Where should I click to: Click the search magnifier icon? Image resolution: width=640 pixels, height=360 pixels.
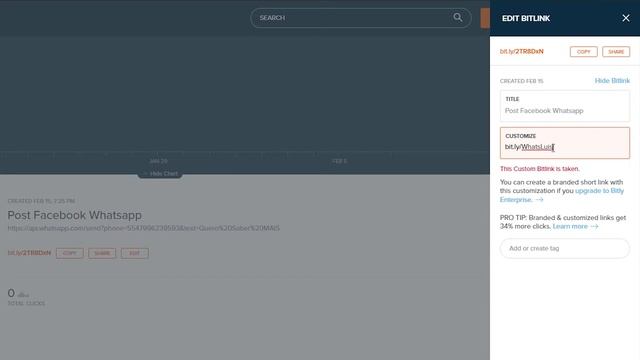458,18
